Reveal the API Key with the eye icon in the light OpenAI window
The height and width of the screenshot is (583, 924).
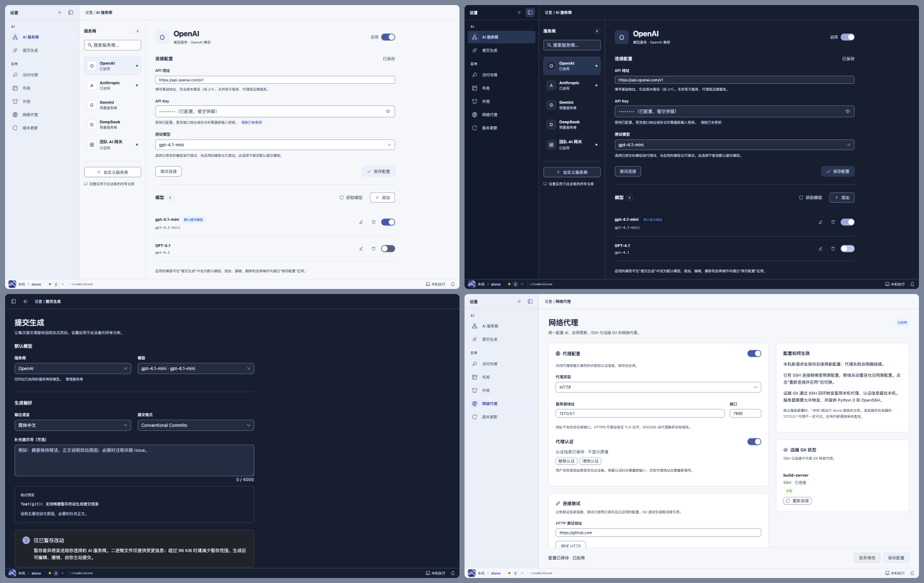click(388, 111)
